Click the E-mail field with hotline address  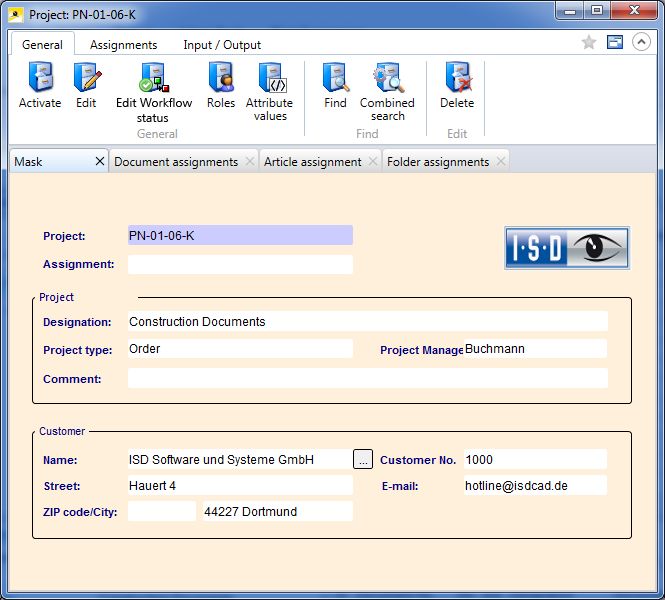[535, 485]
